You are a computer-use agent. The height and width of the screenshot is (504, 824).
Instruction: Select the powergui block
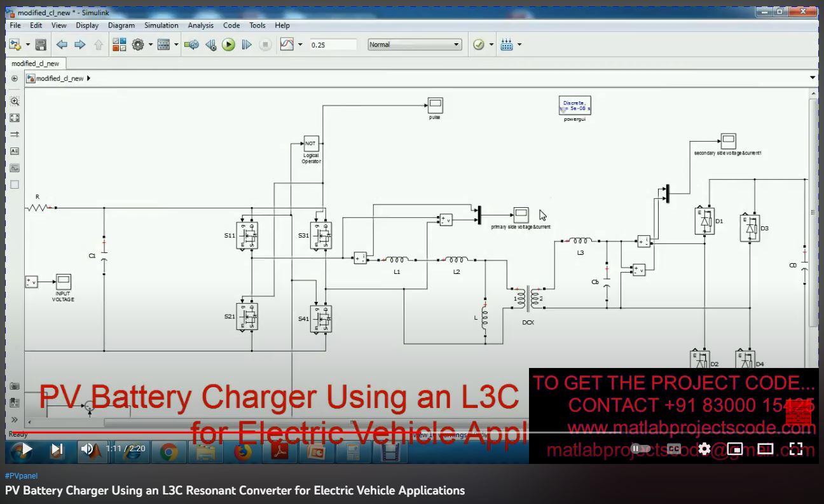[x=575, y=106]
